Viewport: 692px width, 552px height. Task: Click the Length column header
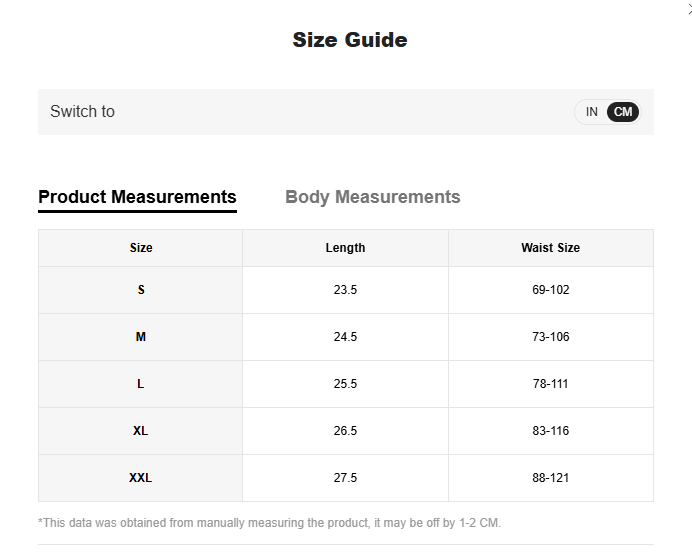click(x=345, y=248)
